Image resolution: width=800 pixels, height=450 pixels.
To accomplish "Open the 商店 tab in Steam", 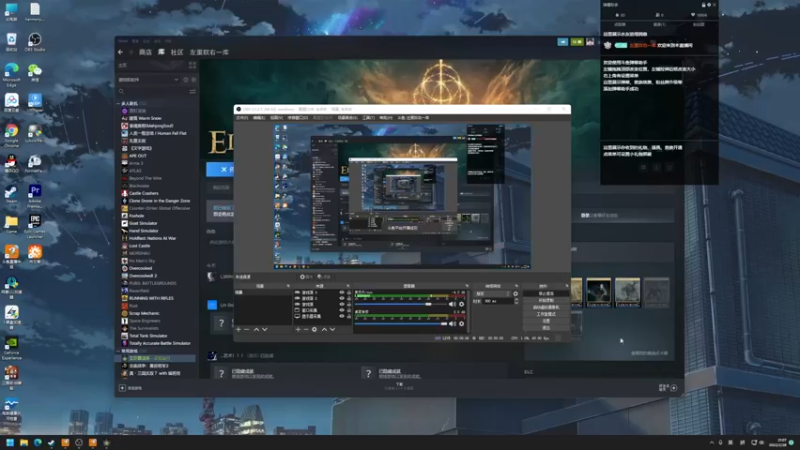I will point(145,52).
